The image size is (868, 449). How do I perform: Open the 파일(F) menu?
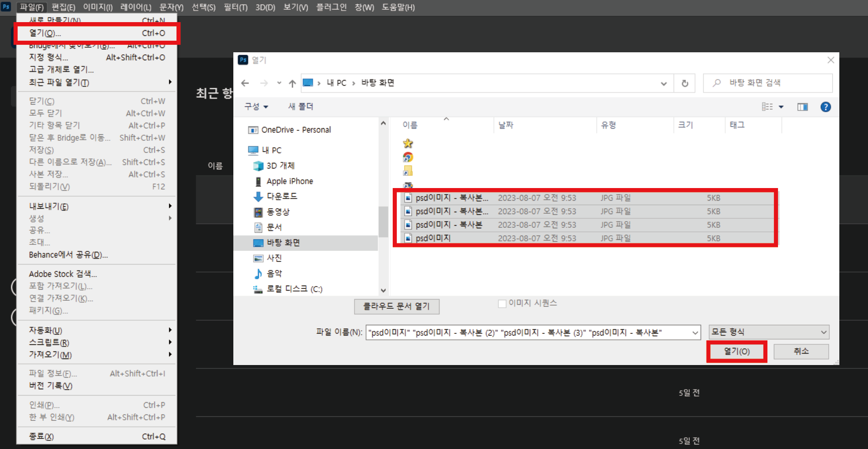click(32, 7)
